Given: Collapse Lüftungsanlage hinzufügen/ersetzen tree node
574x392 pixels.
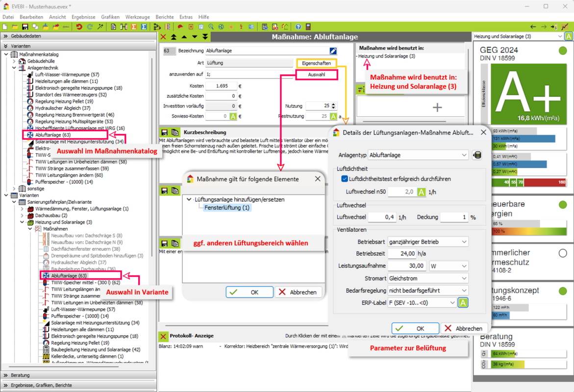Looking at the screenshot, I should pos(189,199).
